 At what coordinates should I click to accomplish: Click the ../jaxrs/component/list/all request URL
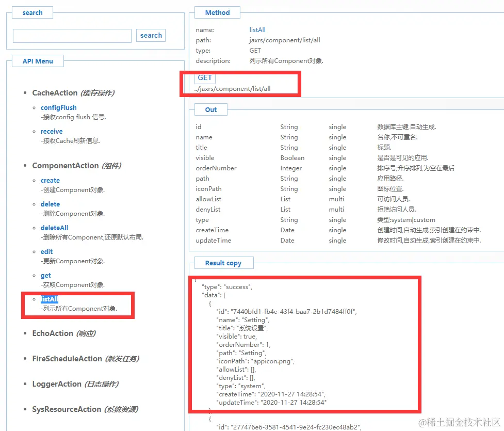pos(232,89)
